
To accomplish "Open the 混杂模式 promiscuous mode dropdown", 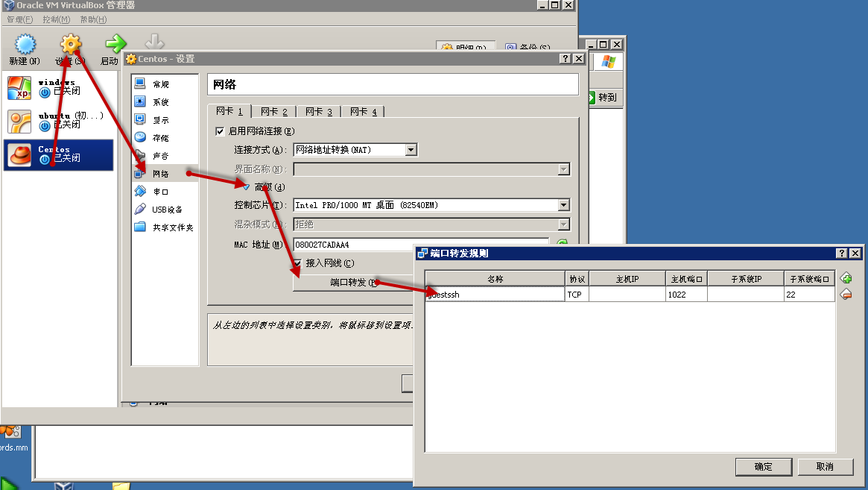I will click(x=563, y=224).
